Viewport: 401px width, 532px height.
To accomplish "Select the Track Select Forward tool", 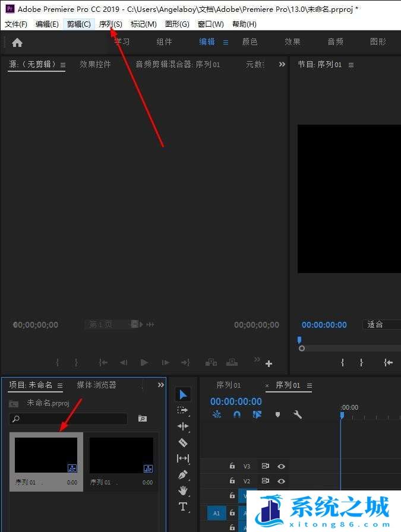I will pos(183,410).
